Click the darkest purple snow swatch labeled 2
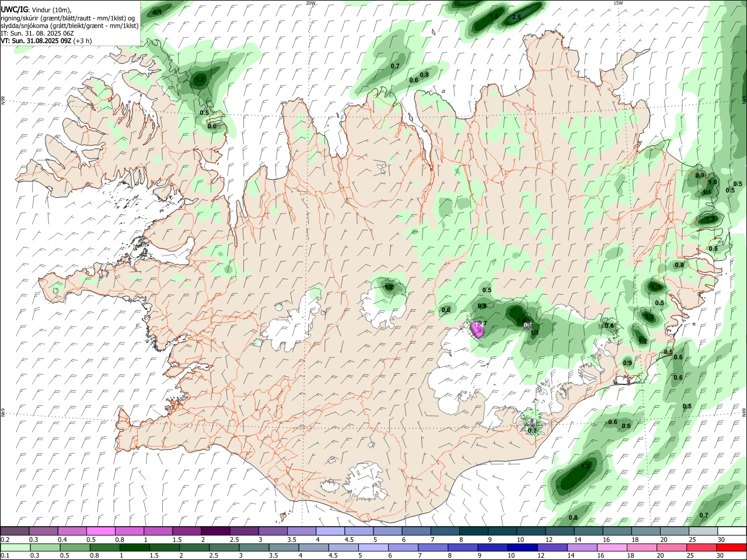Viewport: 747px width, 560px height. click(215, 531)
